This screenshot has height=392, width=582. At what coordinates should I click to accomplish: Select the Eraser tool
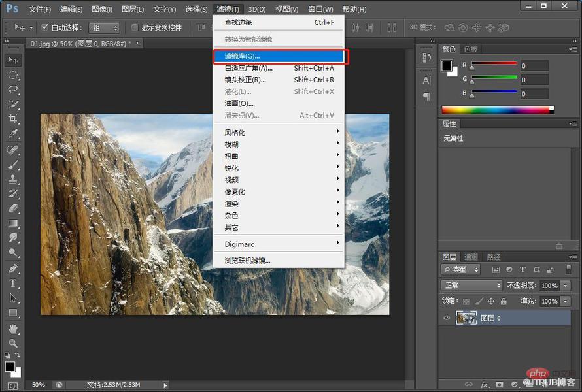[x=13, y=208]
